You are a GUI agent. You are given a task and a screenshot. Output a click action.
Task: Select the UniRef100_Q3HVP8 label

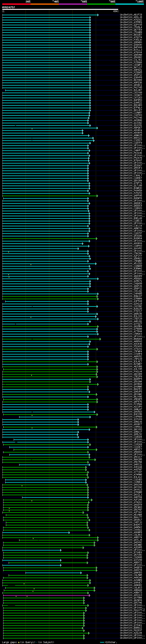click(x=131, y=77)
